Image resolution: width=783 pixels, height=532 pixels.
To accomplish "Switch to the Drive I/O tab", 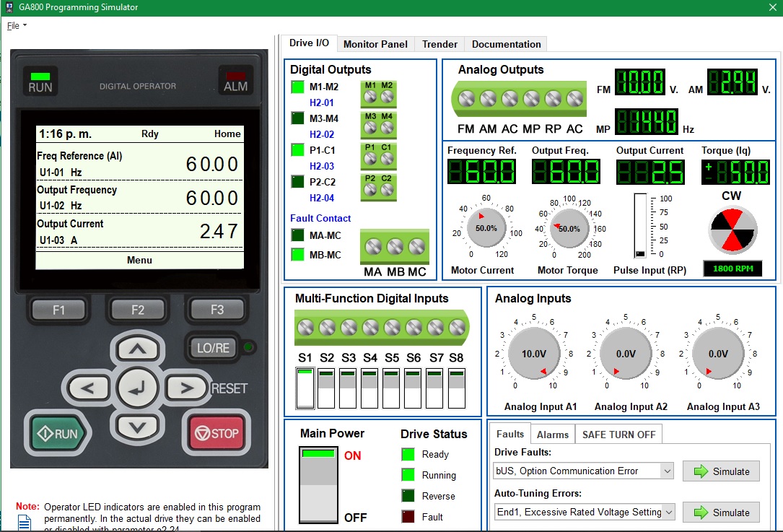I will pyautogui.click(x=309, y=43).
